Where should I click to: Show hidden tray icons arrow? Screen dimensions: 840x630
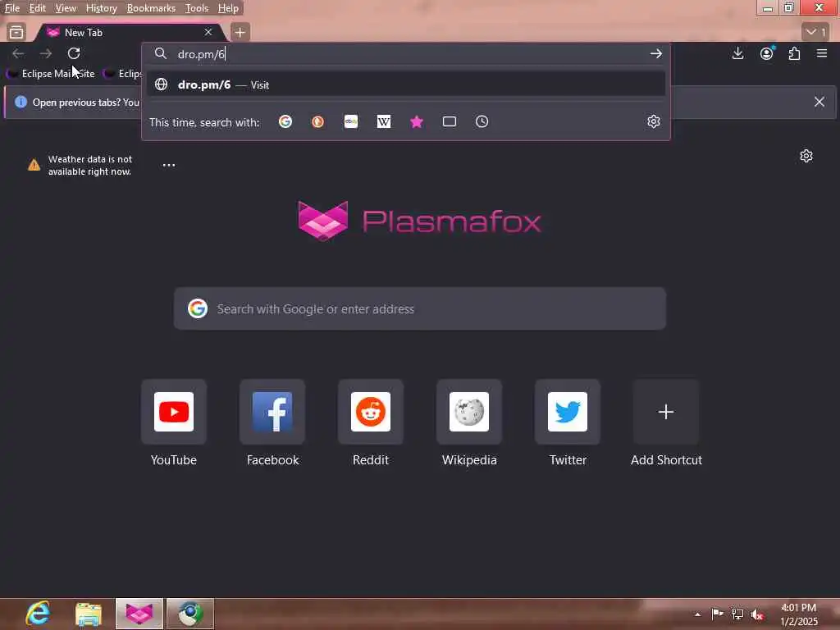pos(697,614)
